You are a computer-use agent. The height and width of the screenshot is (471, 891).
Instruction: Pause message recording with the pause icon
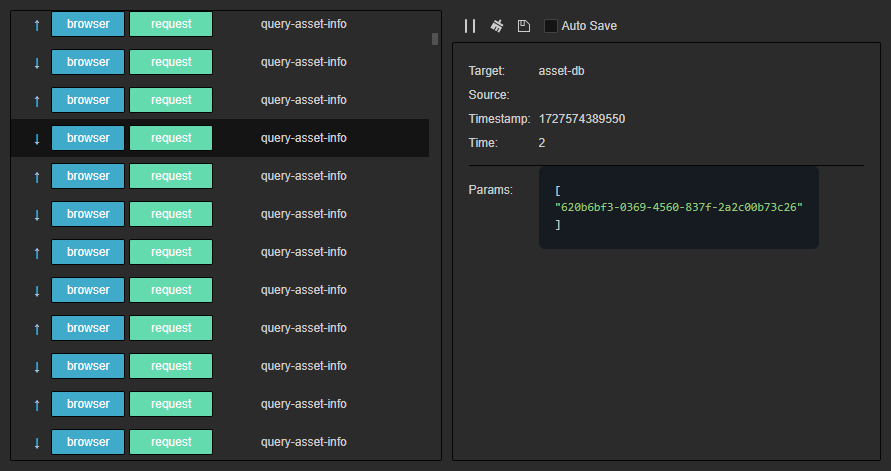470,26
